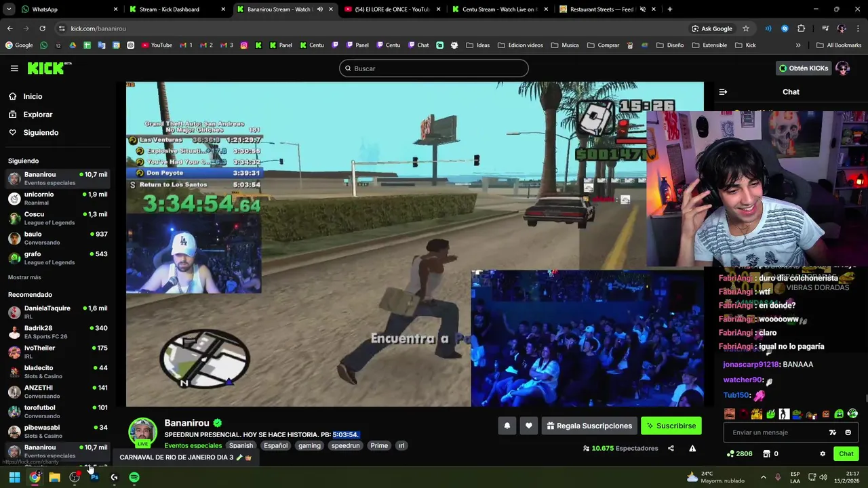The height and width of the screenshot is (488, 868).
Task: Open Photoshop from taskbar
Action: [x=94, y=477]
